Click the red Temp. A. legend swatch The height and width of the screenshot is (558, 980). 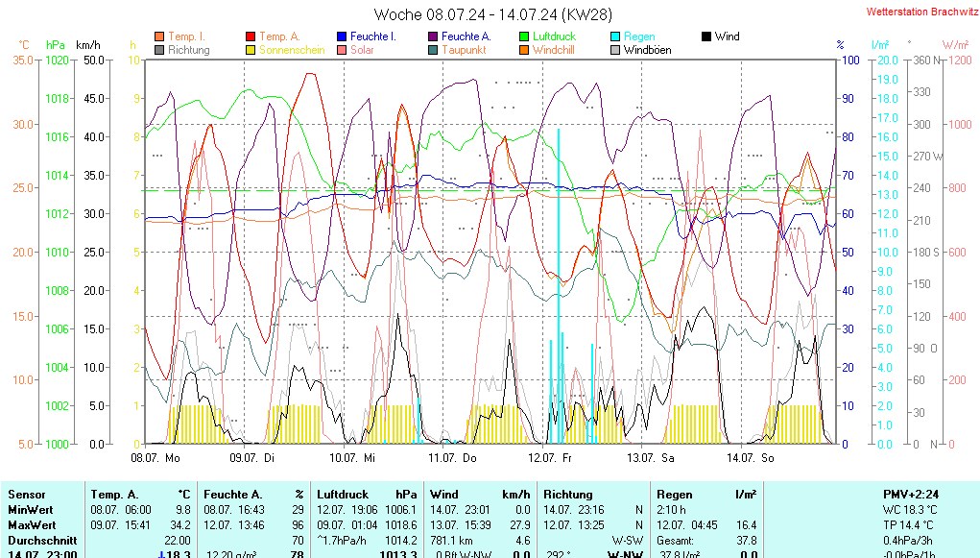(251, 36)
